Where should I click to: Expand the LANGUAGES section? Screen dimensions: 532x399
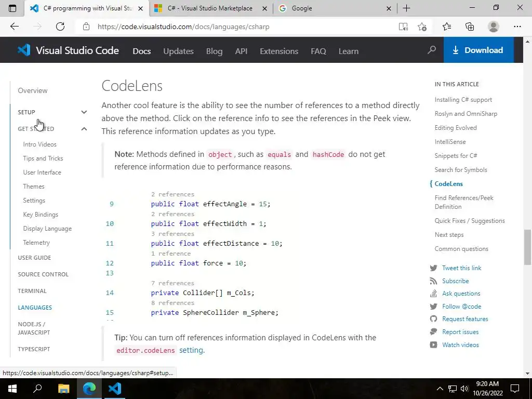pyautogui.click(x=35, y=308)
